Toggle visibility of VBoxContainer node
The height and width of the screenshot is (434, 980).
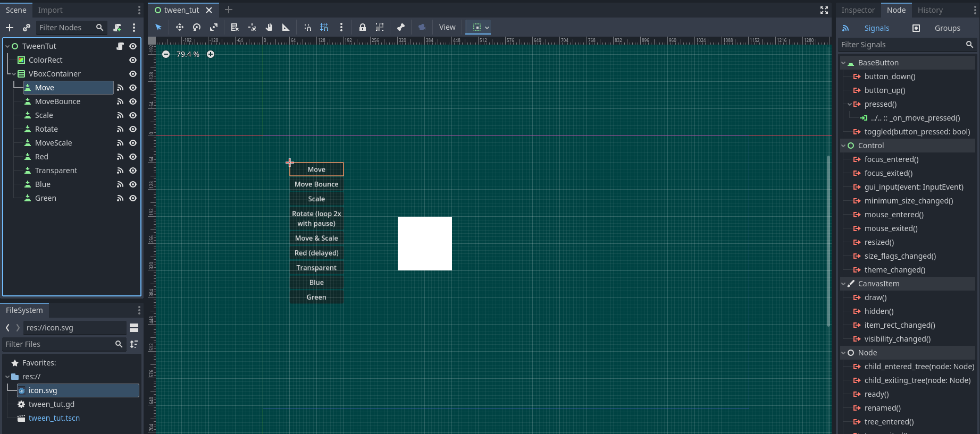[x=133, y=74]
